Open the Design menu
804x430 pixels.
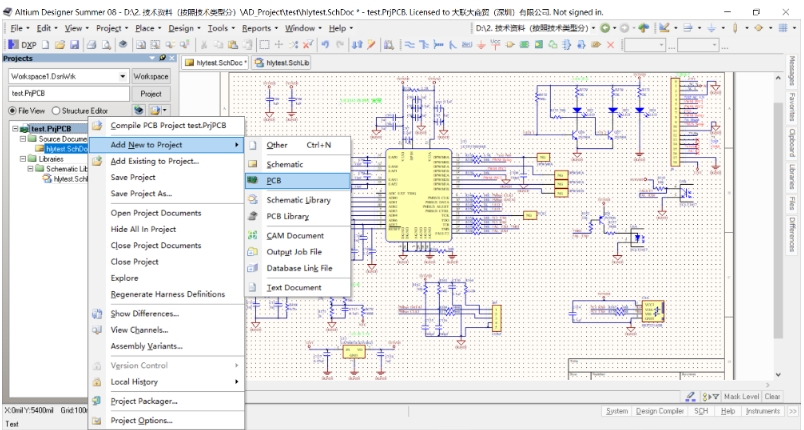(x=185, y=28)
